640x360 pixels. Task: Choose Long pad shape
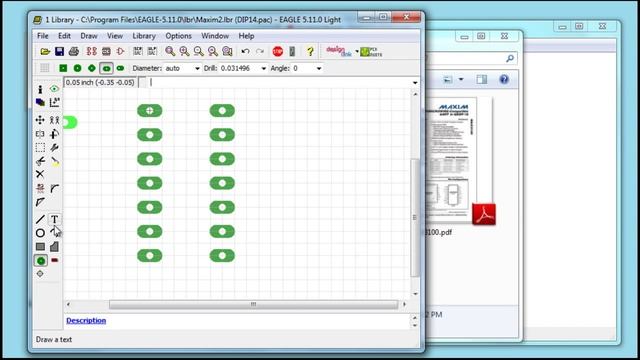click(x=106, y=68)
